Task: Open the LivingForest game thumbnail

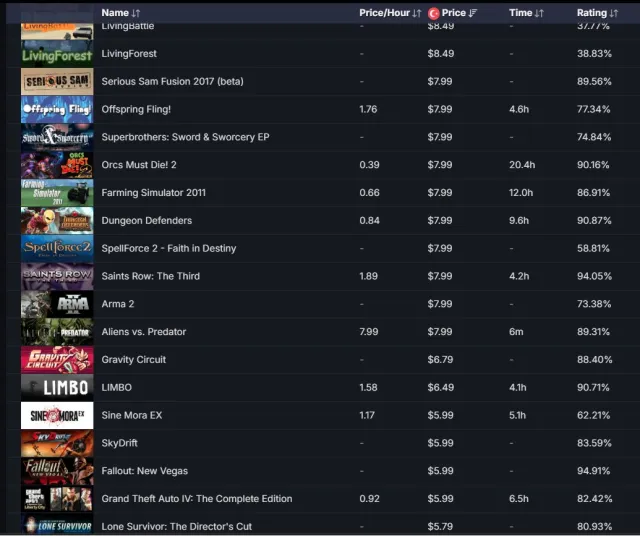Action: click(x=57, y=54)
